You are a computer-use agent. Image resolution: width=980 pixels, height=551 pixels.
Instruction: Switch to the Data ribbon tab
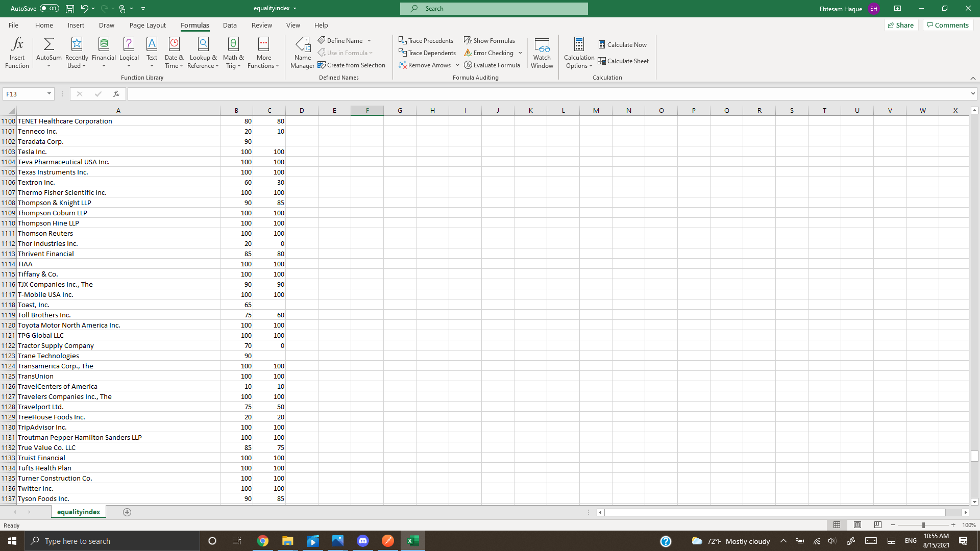(x=230, y=25)
